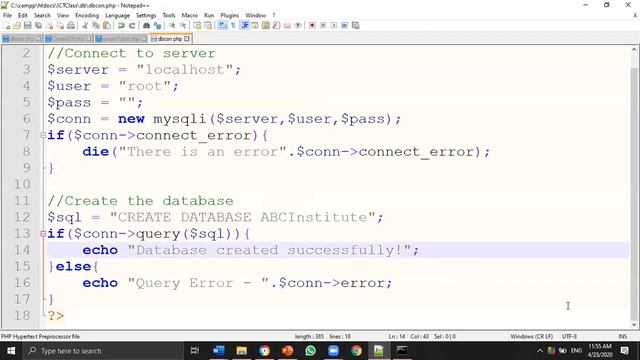Screen dimensions: 640x360
Task: Save the current file via toolbar
Action: tap(27, 25)
